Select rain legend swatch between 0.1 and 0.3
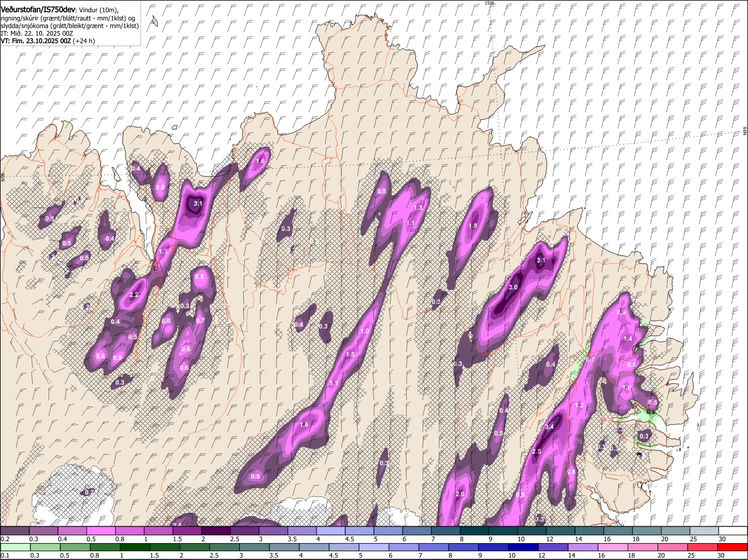 pyautogui.click(x=16, y=547)
